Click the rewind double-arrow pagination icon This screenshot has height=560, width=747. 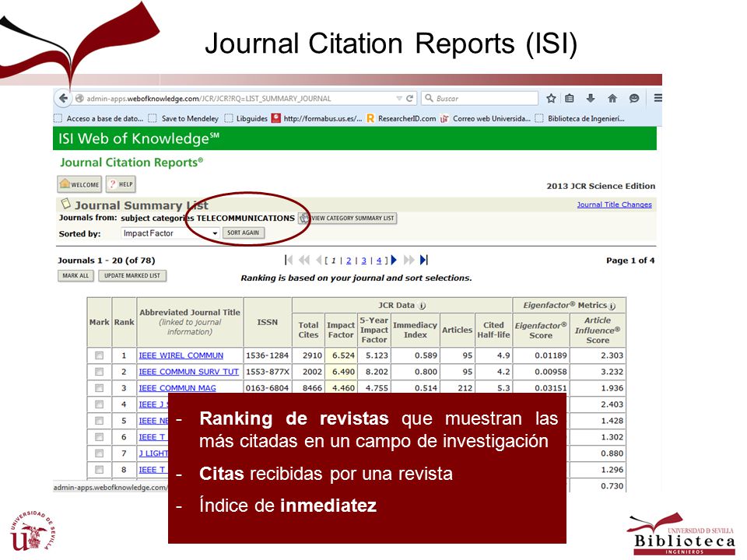[x=304, y=260]
